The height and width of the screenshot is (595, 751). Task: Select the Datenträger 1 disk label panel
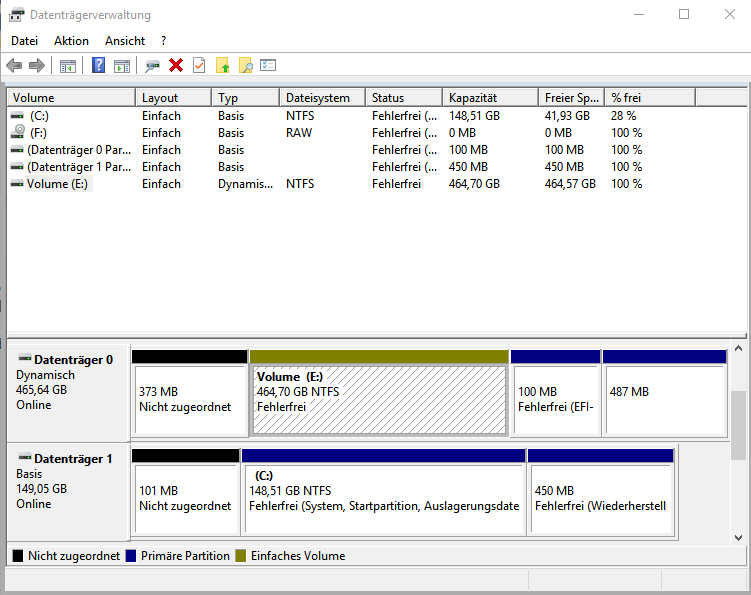pyautogui.click(x=68, y=492)
